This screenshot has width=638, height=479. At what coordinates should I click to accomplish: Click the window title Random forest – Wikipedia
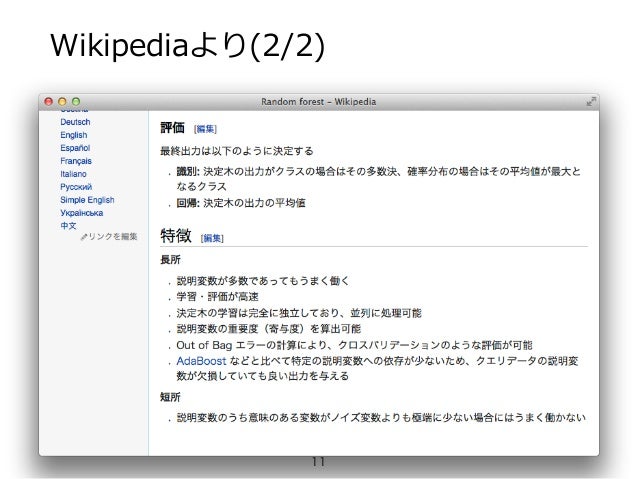(319, 102)
